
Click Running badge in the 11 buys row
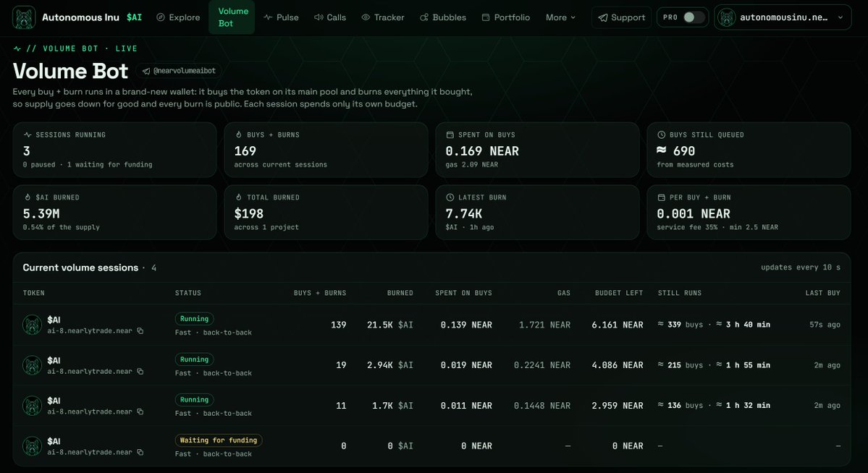coord(194,399)
